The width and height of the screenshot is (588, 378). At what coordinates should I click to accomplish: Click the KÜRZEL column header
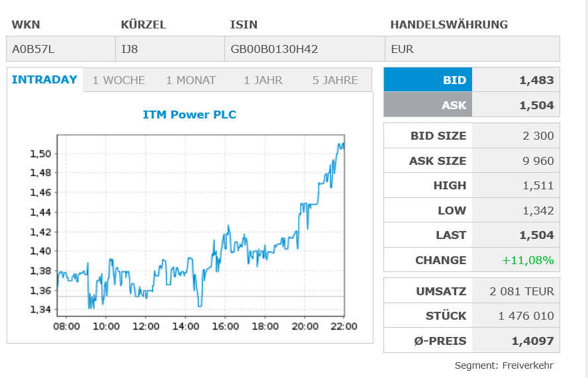[143, 24]
